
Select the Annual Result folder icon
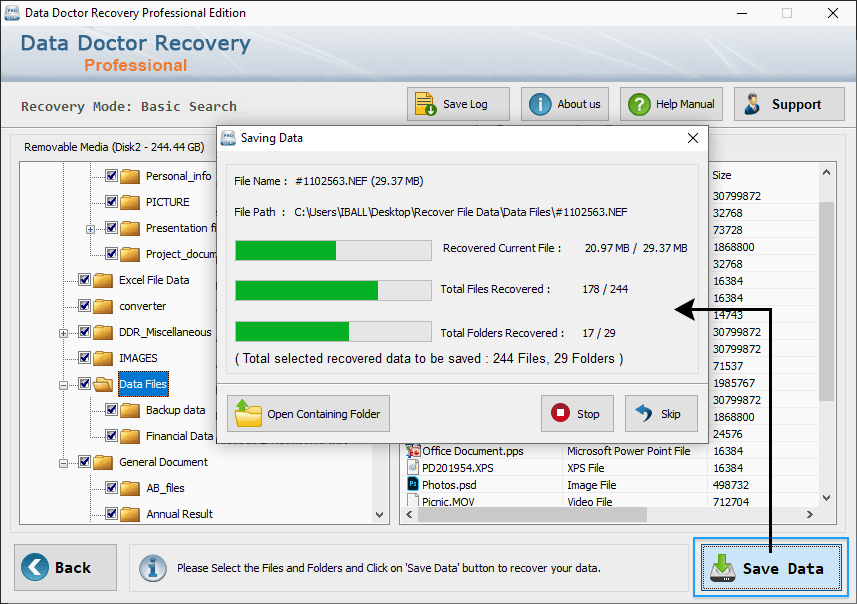coord(130,514)
